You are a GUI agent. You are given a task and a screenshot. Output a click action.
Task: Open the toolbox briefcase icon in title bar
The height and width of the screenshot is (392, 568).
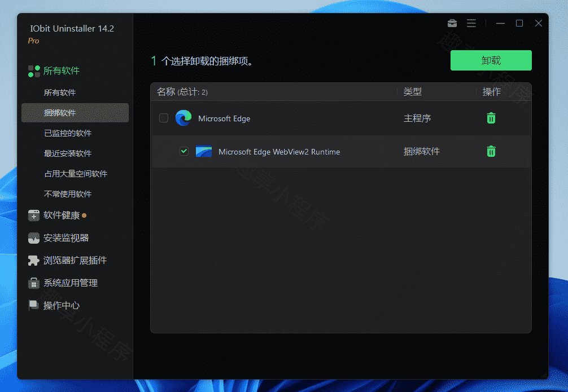click(x=452, y=24)
